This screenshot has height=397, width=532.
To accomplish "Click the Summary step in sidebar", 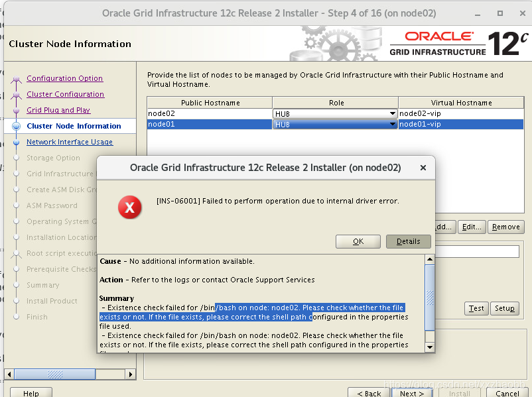I will pyautogui.click(x=42, y=285).
